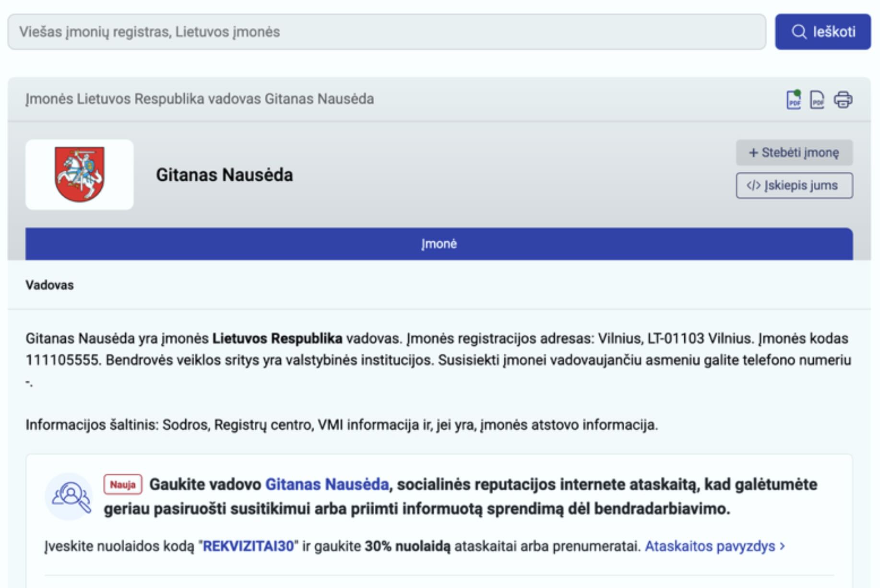
Task: Print the page using the printer icon
Action: pyautogui.click(x=843, y=100)
